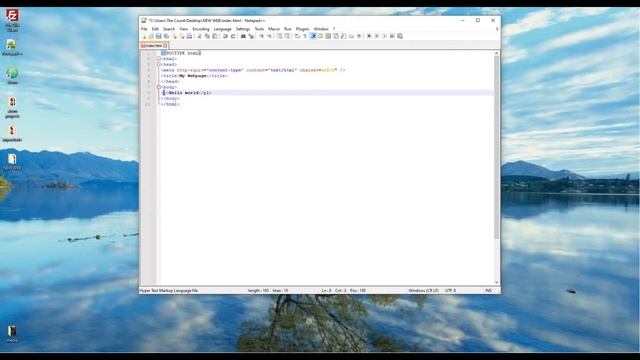Toggle the highlighted Indent Guide button
This screenshot has height=360, width=640.
[313, 36]
